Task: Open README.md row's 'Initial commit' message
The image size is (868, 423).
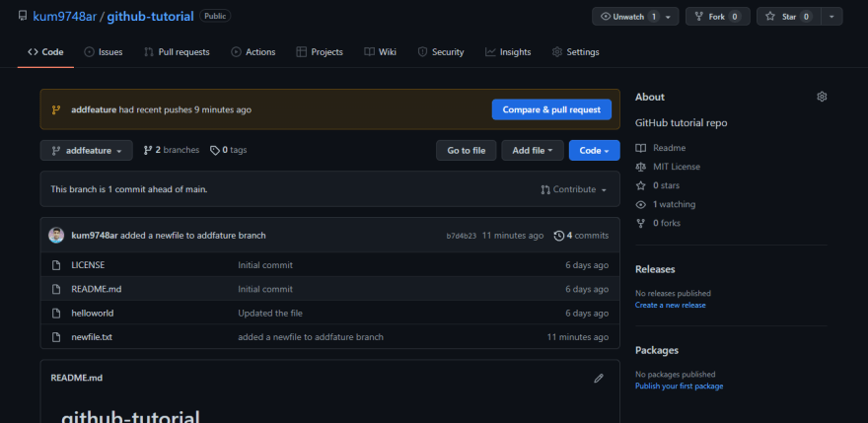Action: [265, 289]
